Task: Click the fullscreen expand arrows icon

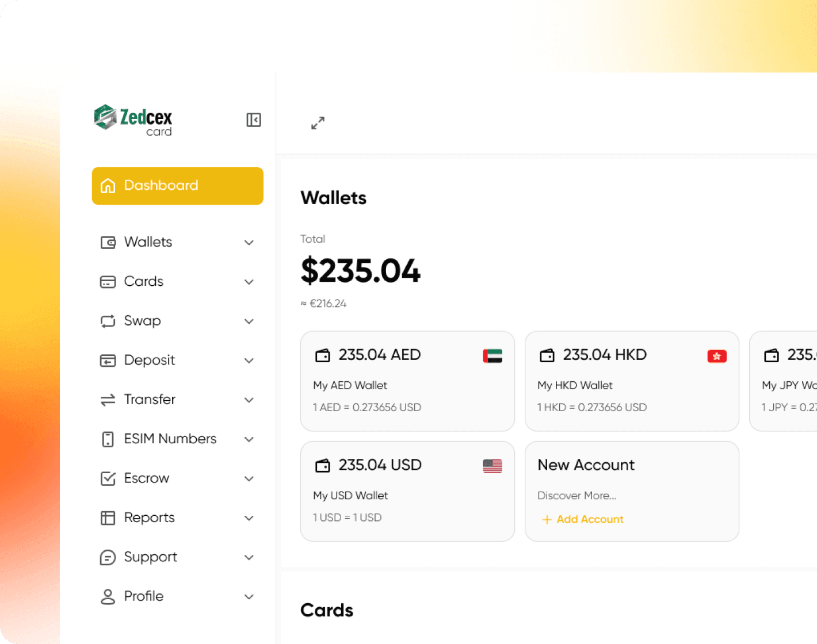Action: click(318, 123)
